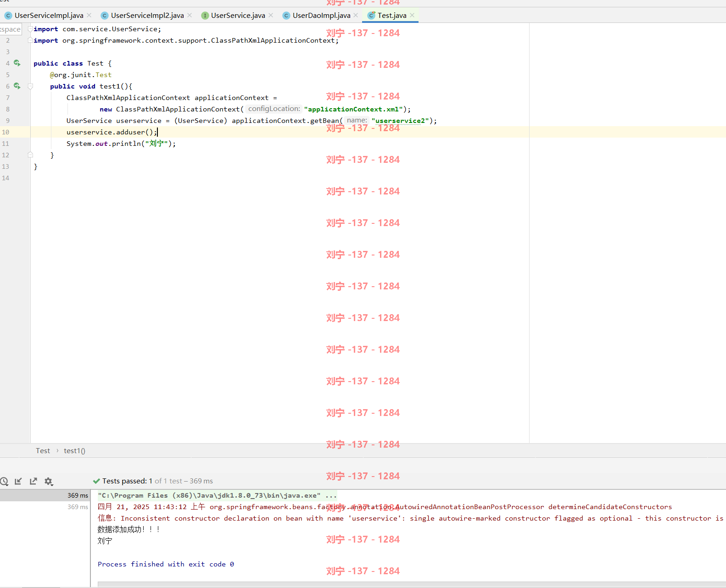Screen dimensions: 726x588
Task: Click test1() in the breadcrumb bar
Action: (x=74, y=451)
